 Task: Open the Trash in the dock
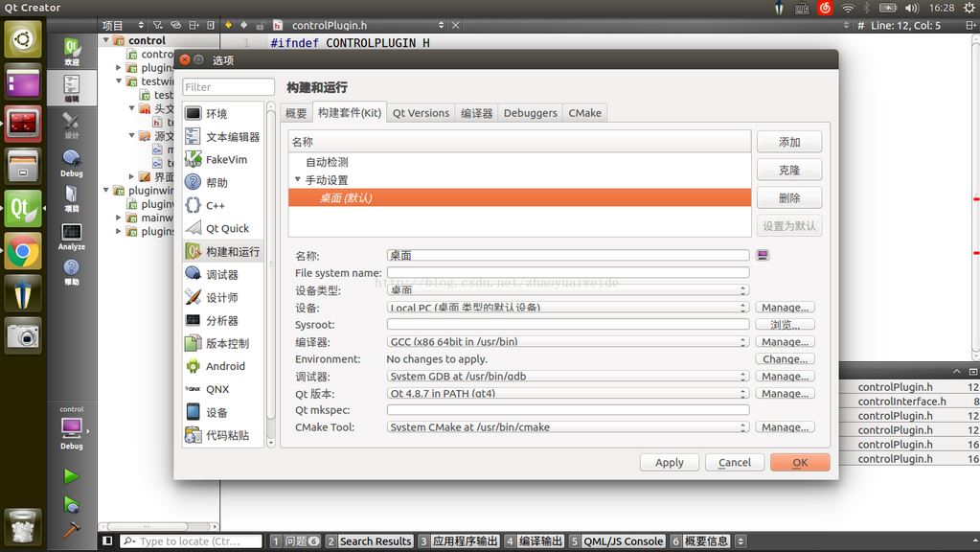click(x=23, y=527)
